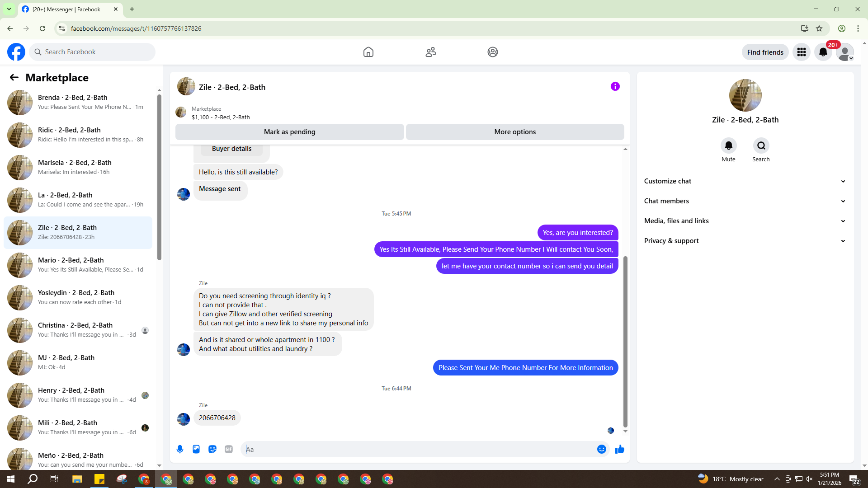The height and width of the screenshot is (488, 868).
Task: Attach a photo using the image icon
Action: pyautogui.click(x=196, y=449)
